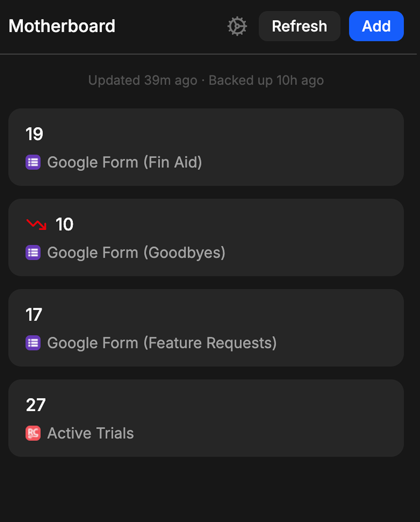The width and height of the screenshot is (420, 522).
Task: Open the settings gear icon
Action: 237,26
